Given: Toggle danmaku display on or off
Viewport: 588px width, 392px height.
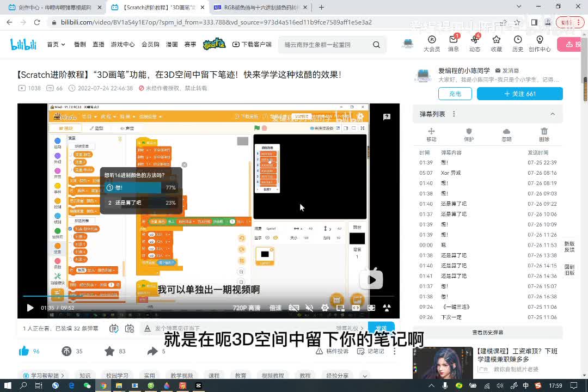Looking at the screenshot, I should [x=114, y=329].
